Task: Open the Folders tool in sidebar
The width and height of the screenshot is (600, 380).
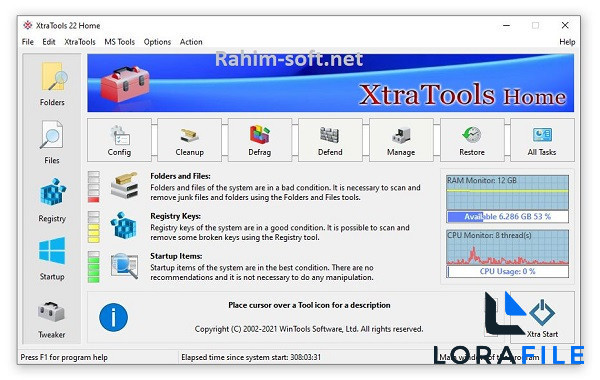Action: coord(52,83)
